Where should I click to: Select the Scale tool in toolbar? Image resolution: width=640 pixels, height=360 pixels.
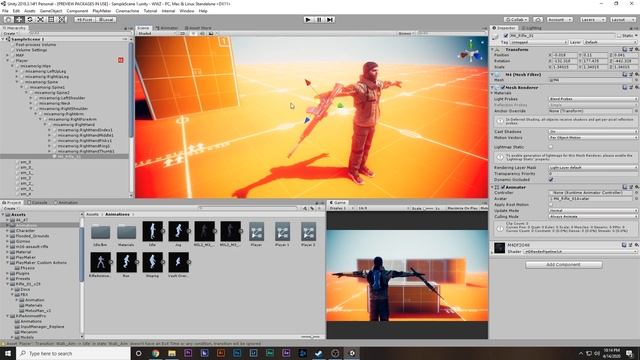tap(40, 20)
